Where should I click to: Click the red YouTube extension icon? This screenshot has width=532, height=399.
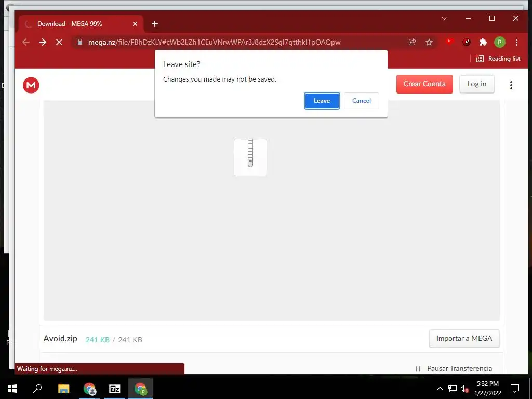pos(449,42)
